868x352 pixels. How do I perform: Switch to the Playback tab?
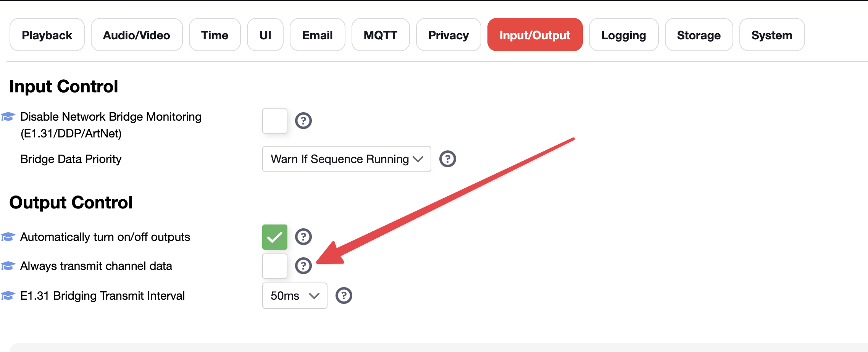coord(47,35)
